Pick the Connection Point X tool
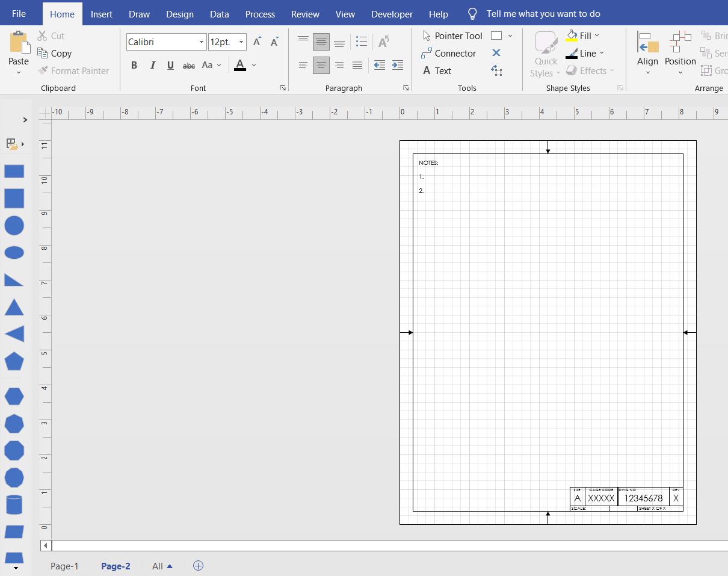Viewport: 728px width, 576px height. click(x=496, y=53)
